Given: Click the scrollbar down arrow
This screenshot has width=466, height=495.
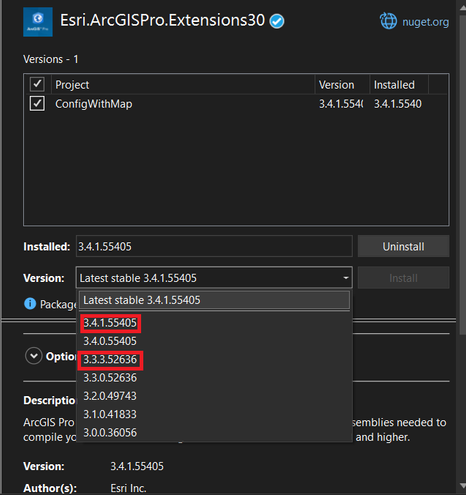Looking at the screenshot, I should tap(462, 485).
